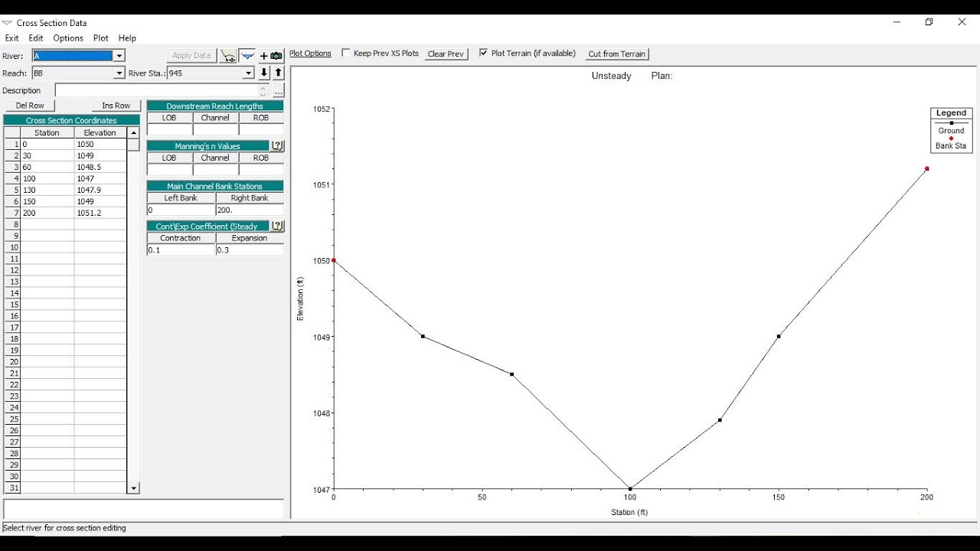Click the Downstream Reach Lengths LOB cell
The image size is (980, 551).
[x=169, y=129]
